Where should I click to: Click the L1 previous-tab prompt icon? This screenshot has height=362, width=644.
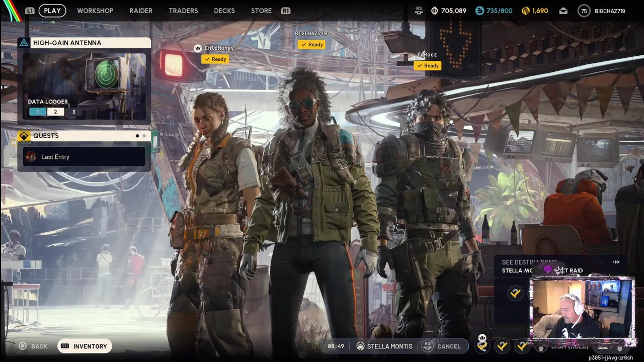pyautogui.click(x=30, y=11)
